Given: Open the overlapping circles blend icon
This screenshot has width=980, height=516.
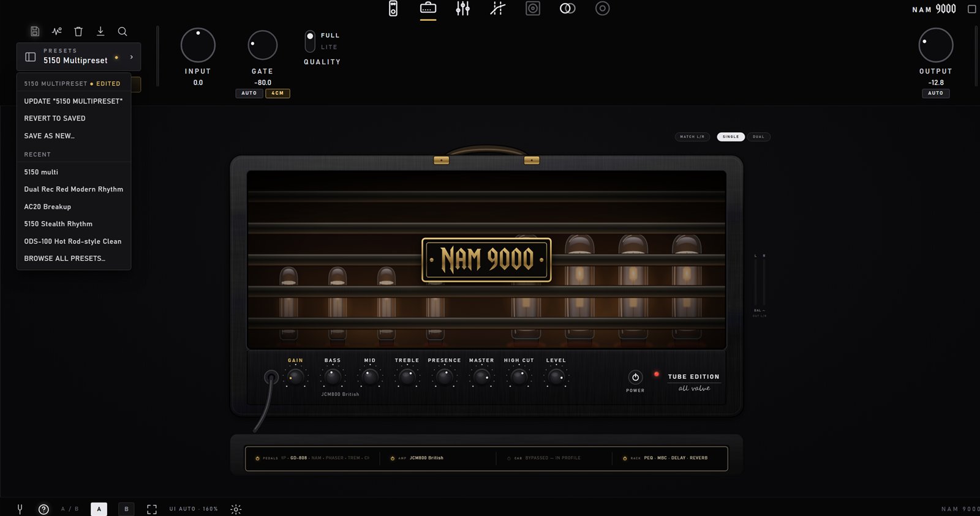Looking at the screenshot, I should coord(568,9).
